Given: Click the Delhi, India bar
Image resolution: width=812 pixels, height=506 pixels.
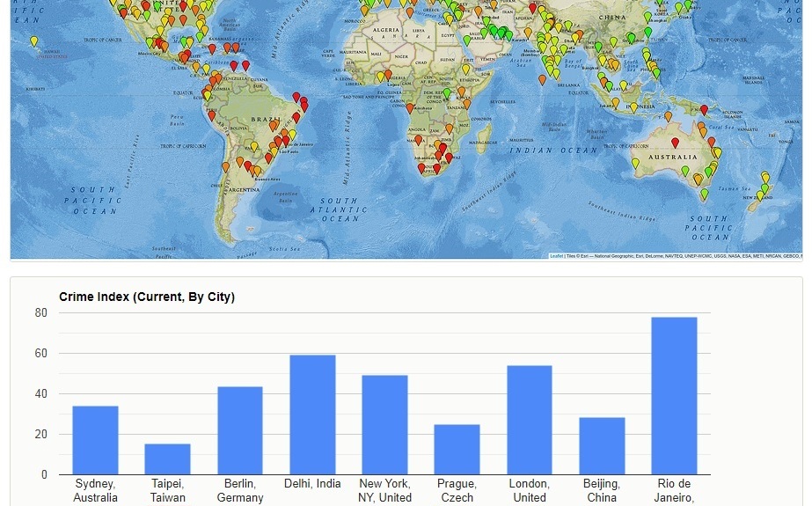Looking at the screenshot, I should click(312, 414).
